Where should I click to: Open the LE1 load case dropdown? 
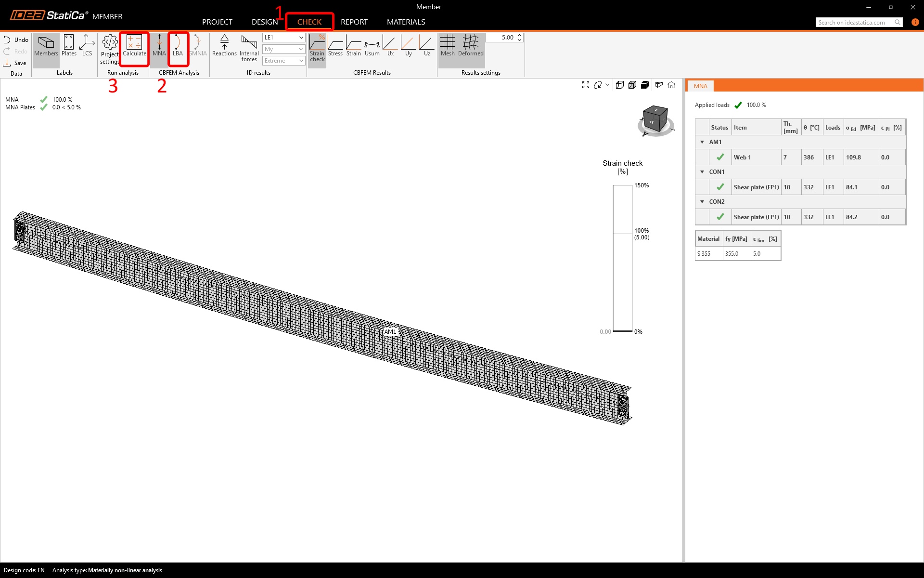click(283, 38)
